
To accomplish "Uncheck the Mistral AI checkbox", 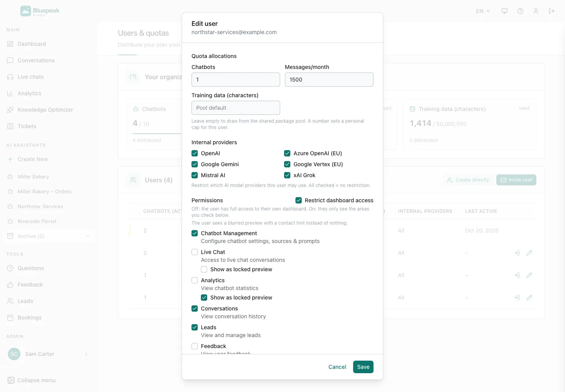I will (195, 175).
